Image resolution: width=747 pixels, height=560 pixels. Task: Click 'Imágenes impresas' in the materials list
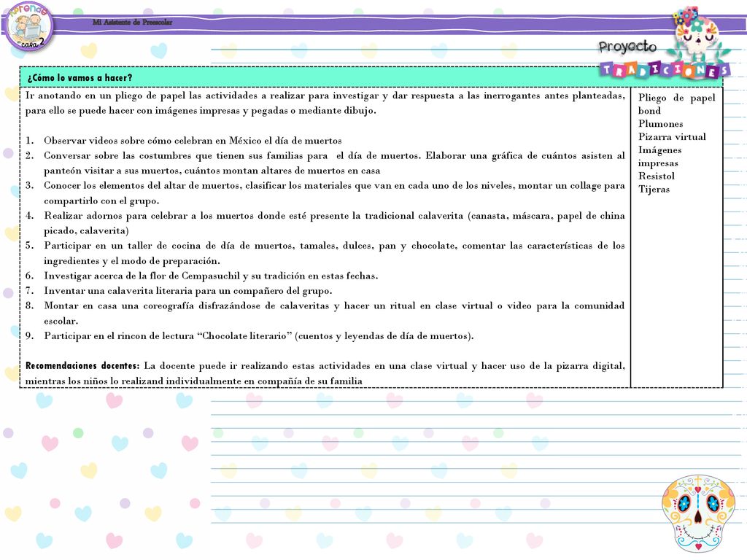tap(659, 156)
